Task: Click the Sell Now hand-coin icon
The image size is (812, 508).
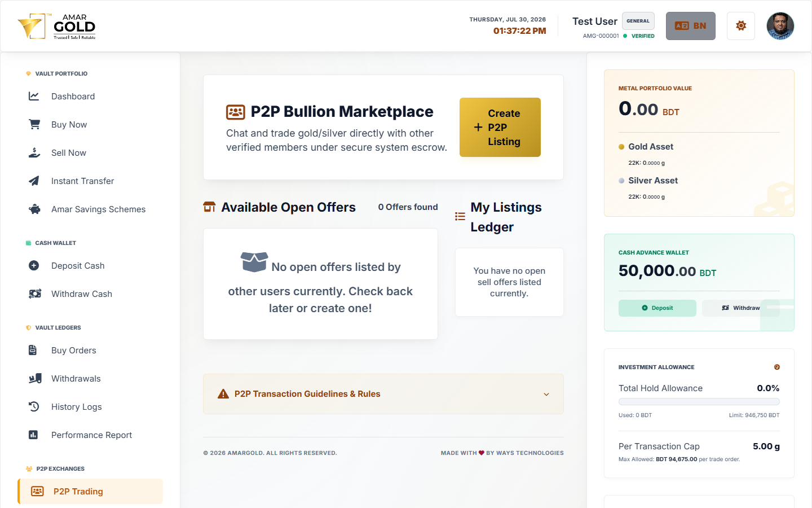Action: [x=34, y=152]
